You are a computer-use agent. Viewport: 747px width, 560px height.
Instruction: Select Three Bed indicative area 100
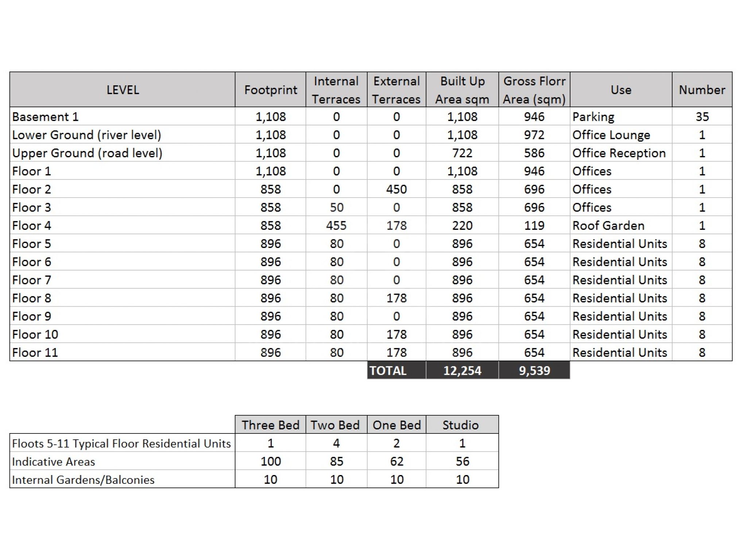coord(271,461)
